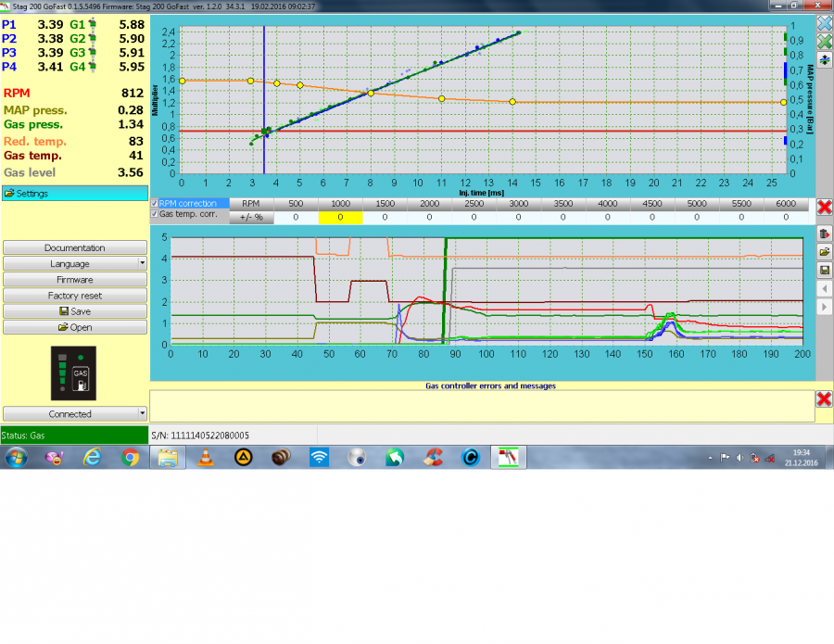The width and height of the screenshot is (834, 644).
Task: Clear gas controller errors with red X
Action: (824, 398)
